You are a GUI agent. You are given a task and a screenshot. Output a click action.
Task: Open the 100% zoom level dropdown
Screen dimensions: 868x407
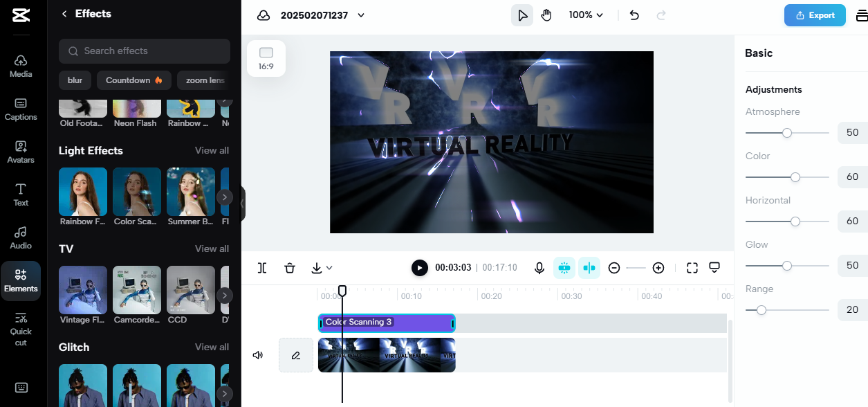pyautogui.click(x=585, y=14)
